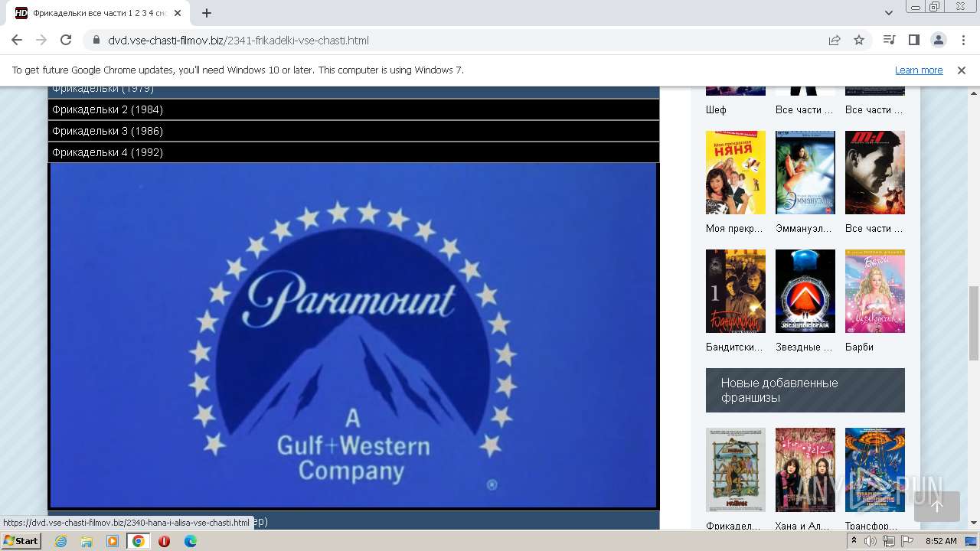Click the Моя прекр... title link
Viewport: 980px width, 551px height.
pos(734,228)
